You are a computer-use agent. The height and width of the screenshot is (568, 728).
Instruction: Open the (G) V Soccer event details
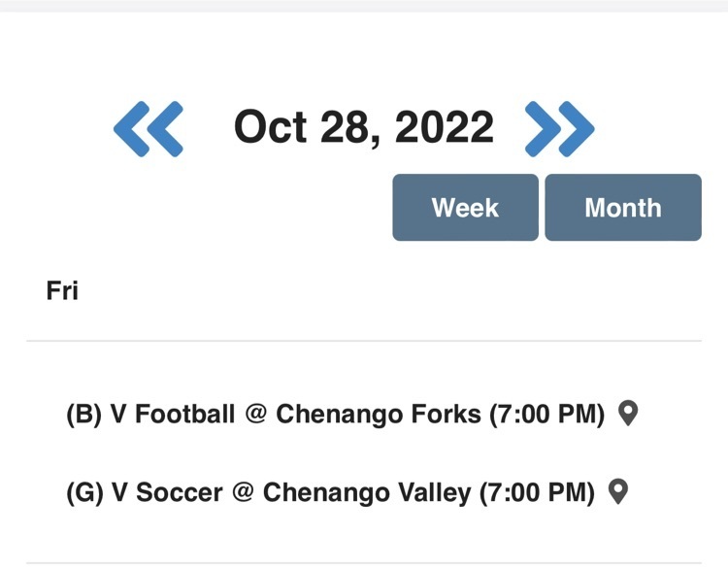tap(330, 492)
